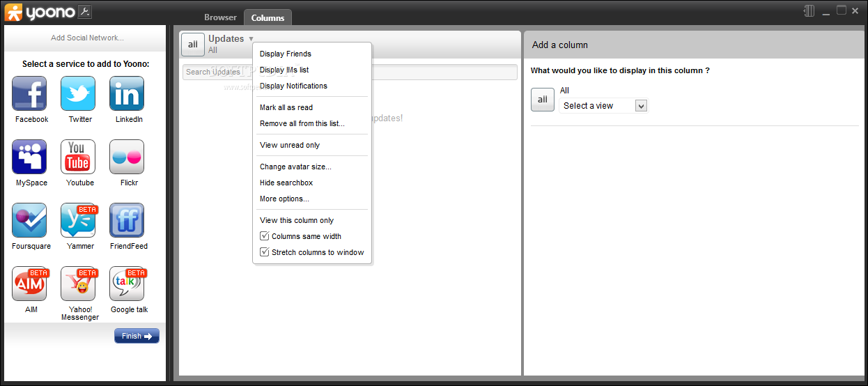
Task: Add the AIM beta service
Action: 29,284
